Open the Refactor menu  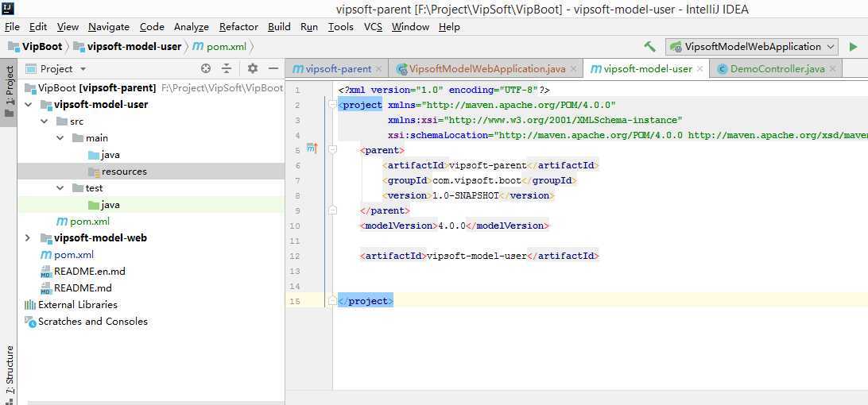coord(238,26)
